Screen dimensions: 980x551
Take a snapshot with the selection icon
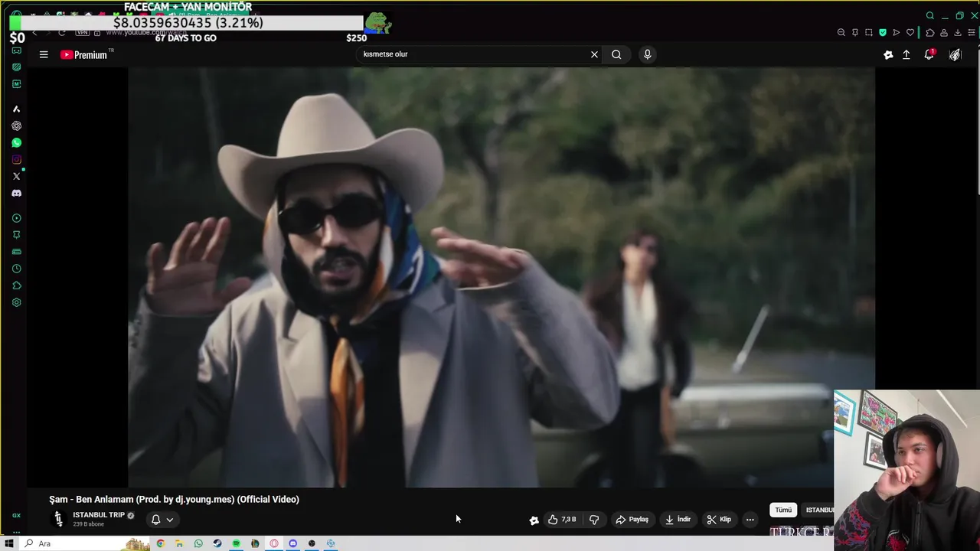pos(869,32)
